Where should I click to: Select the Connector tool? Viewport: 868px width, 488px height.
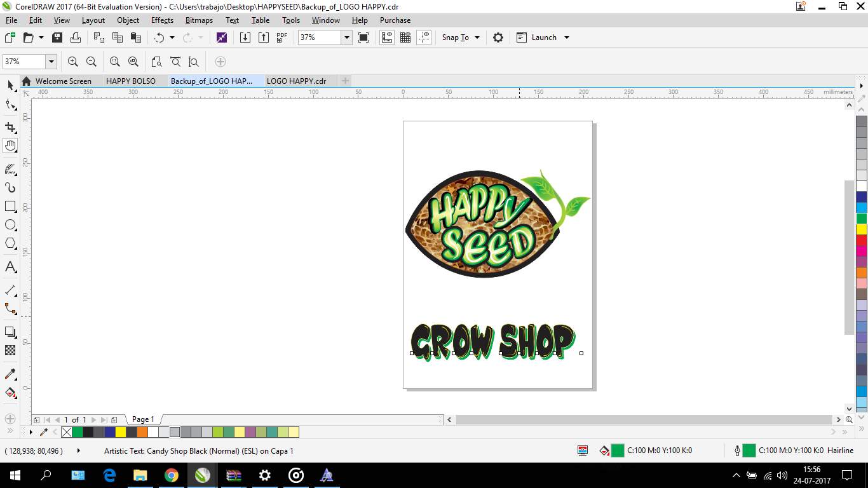pyautogui.click(x=10, y=309)
